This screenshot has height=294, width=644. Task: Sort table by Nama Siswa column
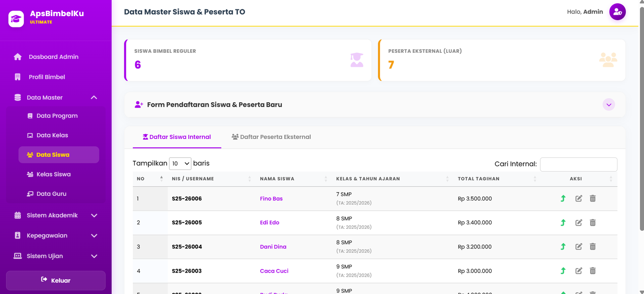click(294, 179)
